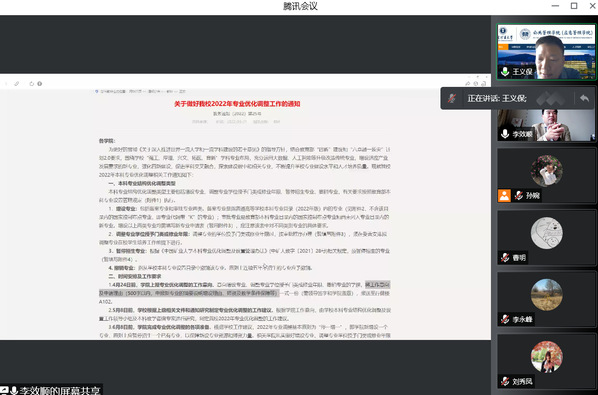Click 孙晓's avatar tile
The height and width of the screenshot is (395, 598).
[547, 171]
